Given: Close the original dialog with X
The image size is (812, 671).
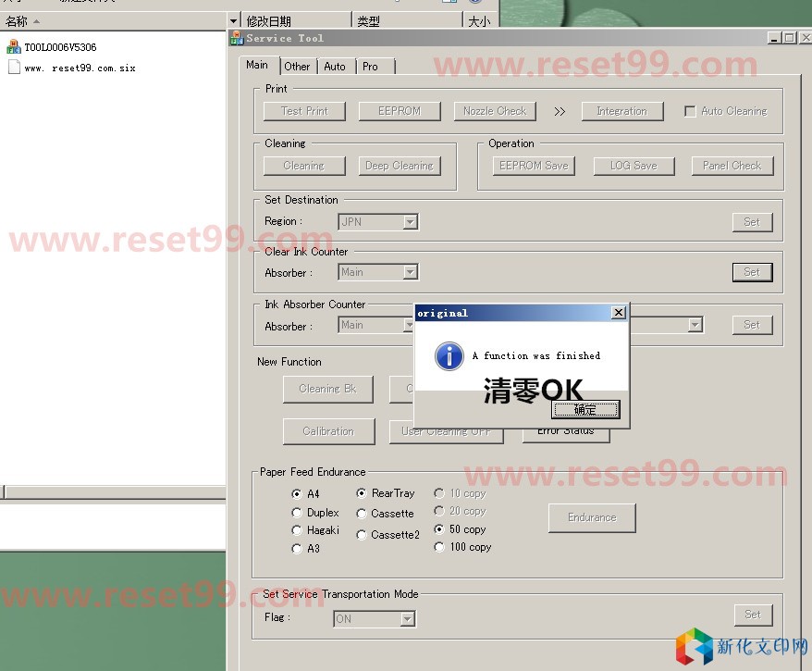Looking at the screenshot, I should pyautogui.click(x=619, y=313).
